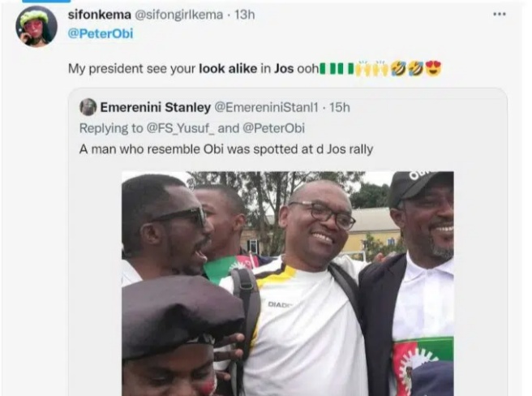532x396 pixels.
Task: Open the quoted tweet's rally photo
Action: 287,282
